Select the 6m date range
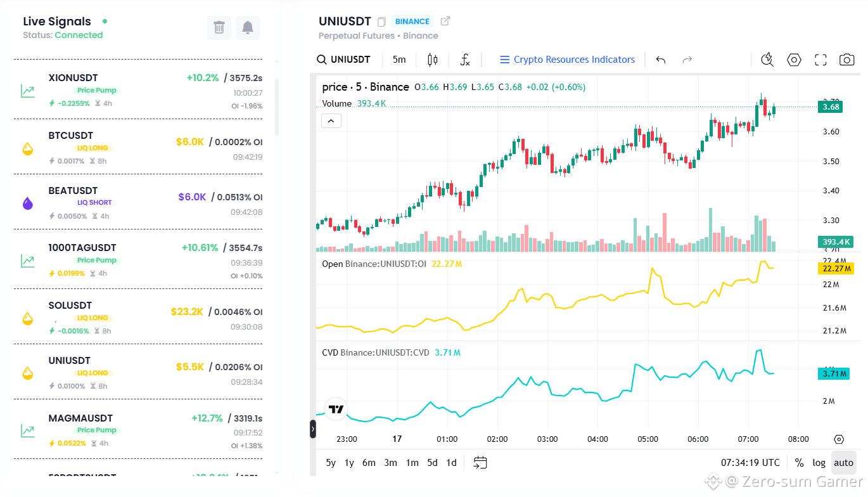This screenshot has width=868, height=497. point(369,463)
